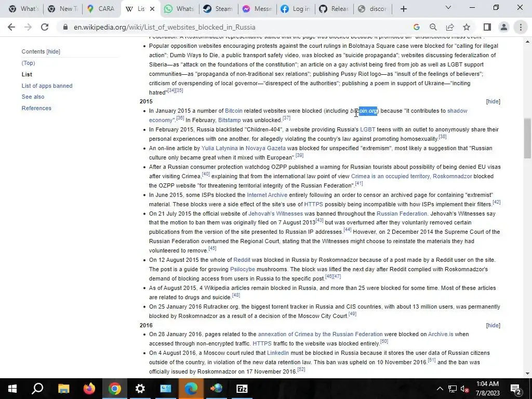Image resolution: width=532 pixels, height=399 pixels.
Task: Open the Jehovah's Witnesses link
Action: pos(275,214)
